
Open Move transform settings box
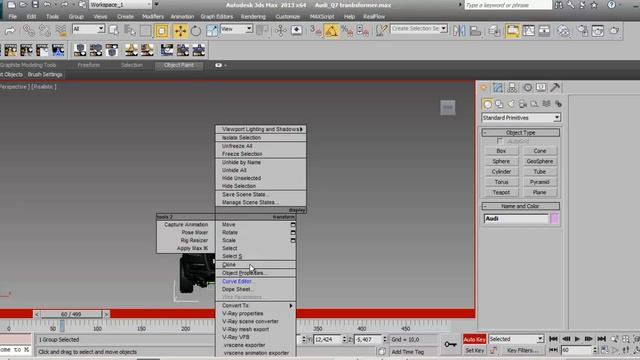point(293,224)
